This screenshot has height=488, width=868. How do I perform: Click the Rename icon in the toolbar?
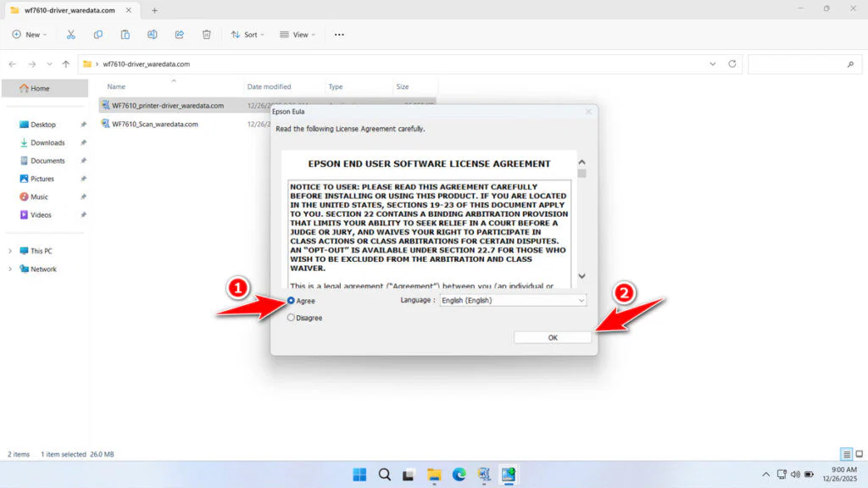[152, 34]
